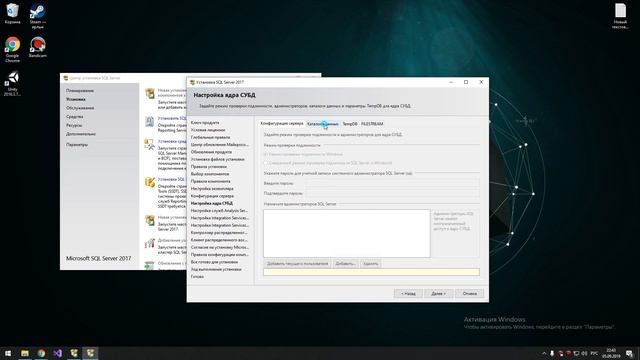Image resolution: width=640 pixels, height=360 pixels.
Task: Click the РУС language indicator
Action: pyautogui.click(x=594, y=353)
